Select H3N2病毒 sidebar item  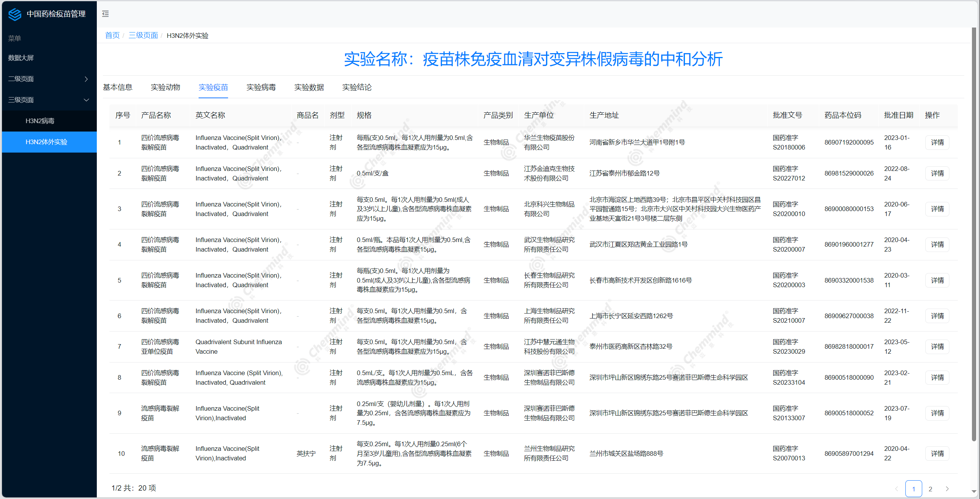tap(49, 121)
